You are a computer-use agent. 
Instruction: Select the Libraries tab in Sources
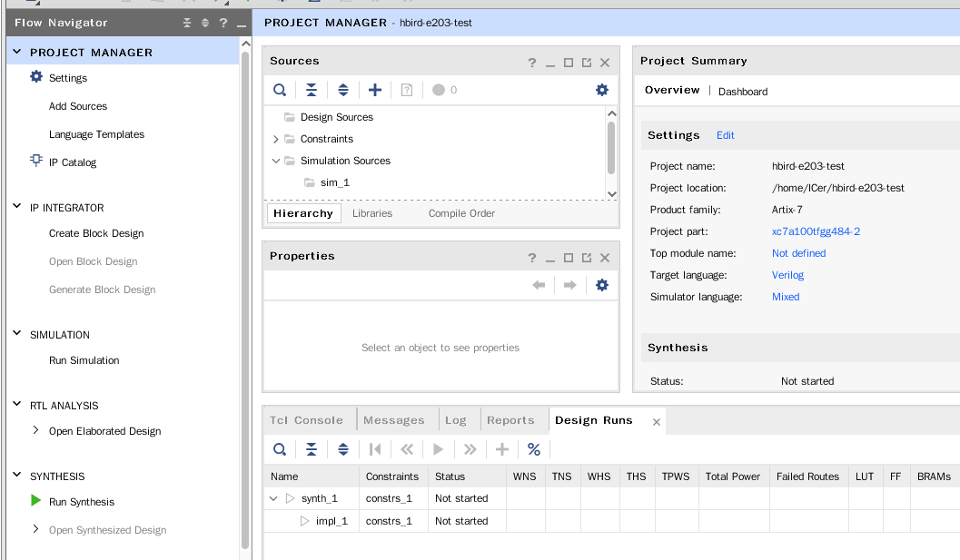[x=372, y=213]
